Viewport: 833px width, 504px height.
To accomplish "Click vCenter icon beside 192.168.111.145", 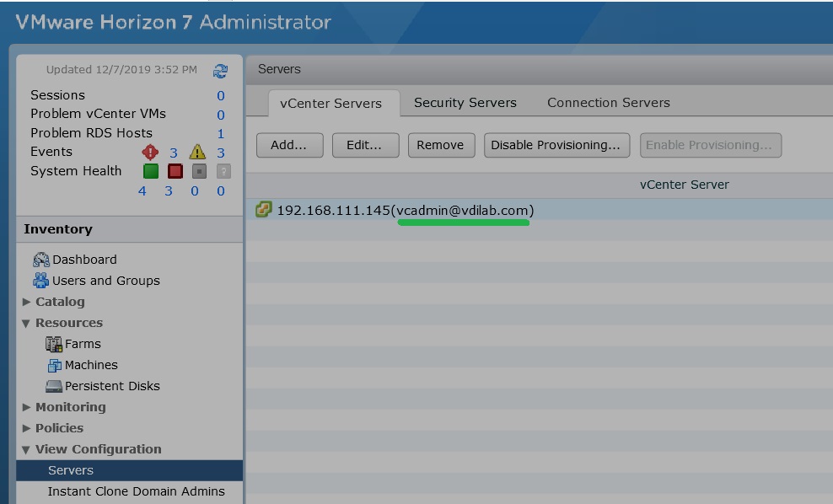I will (x=264, y=210).
